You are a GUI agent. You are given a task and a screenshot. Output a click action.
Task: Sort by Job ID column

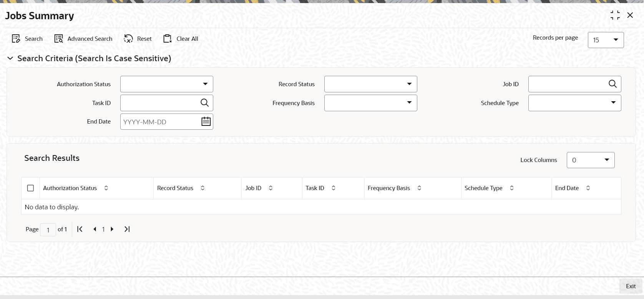271,188
